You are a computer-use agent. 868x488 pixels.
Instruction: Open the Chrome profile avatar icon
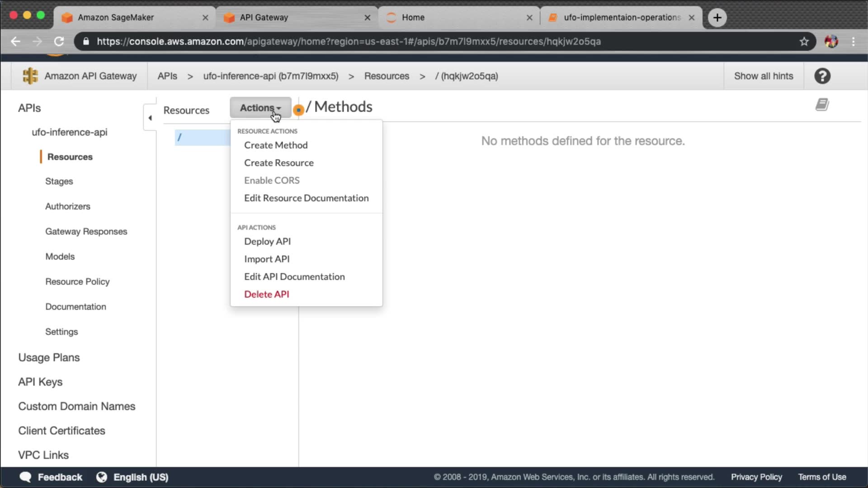point(831,42)
